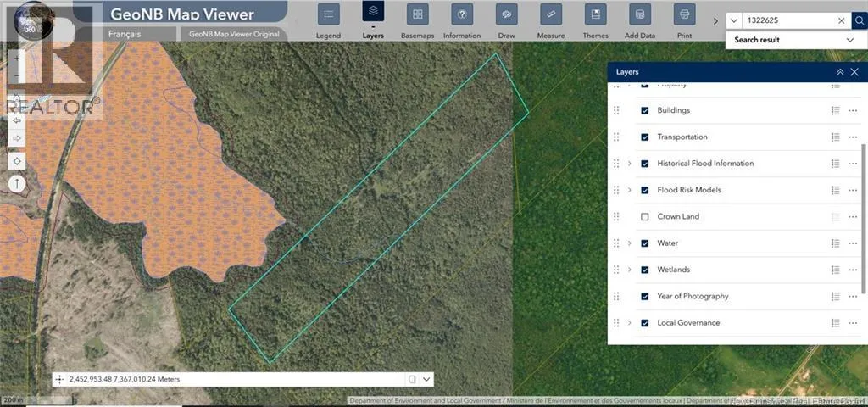Expand the Historical Flood Information group
Image resolution: width=868 pixels, height=407 pixels.
pos(629,164)
